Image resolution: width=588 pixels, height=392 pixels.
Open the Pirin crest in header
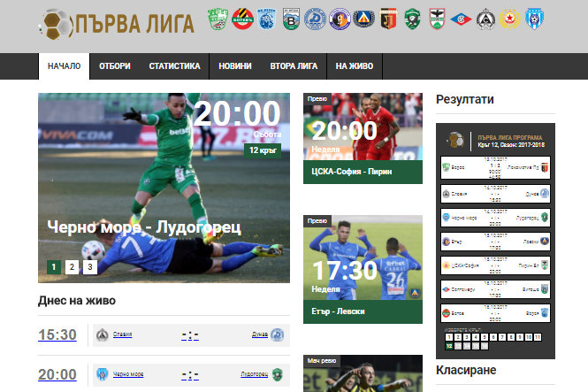coord(437,19)
